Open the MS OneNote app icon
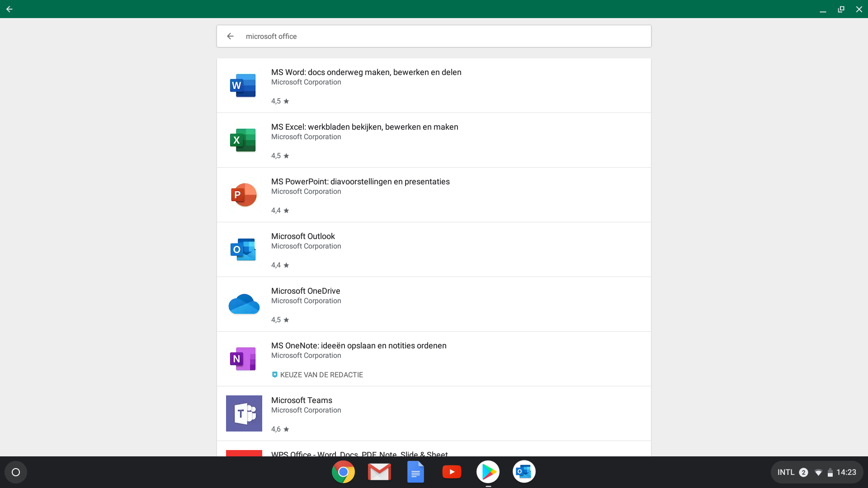Screen dimensions: 868x488 tap(243, 359)
